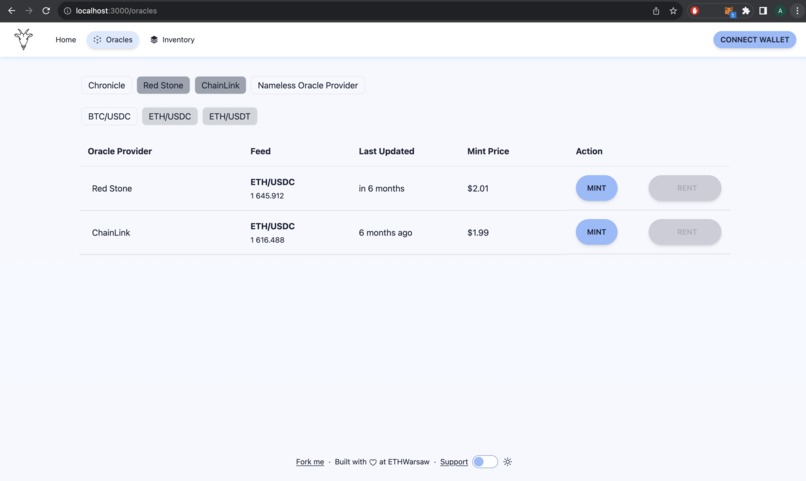Click the Oracle Provider column header
Image resolution: width=806 pixels, height=481 pixels.
click(x=120, y=151)
